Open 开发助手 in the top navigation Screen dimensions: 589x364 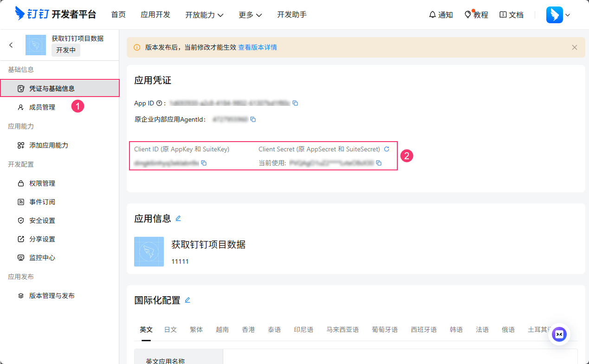292,14
